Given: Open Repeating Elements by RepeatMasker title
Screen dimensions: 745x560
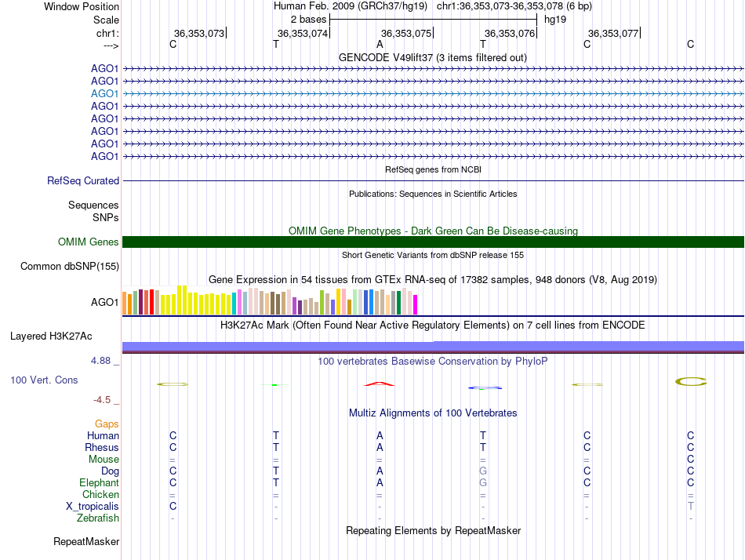Looking at the screenshot, I should point(433,530).
